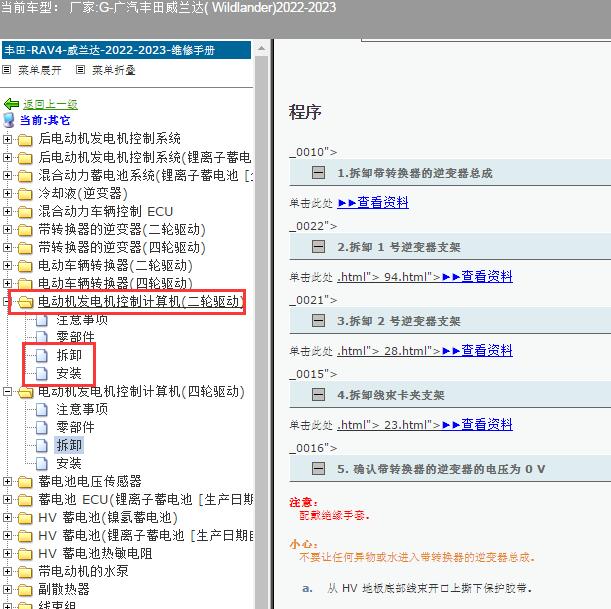Collapse step 5 确认带转换器的逆变器的电压
This screenshot has width=611, height=609.
318,468
